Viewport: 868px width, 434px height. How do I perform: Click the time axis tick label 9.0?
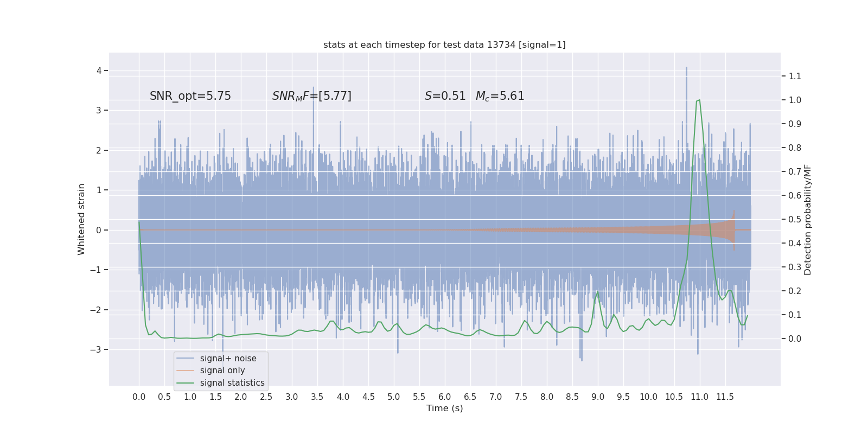pos(598,397)
